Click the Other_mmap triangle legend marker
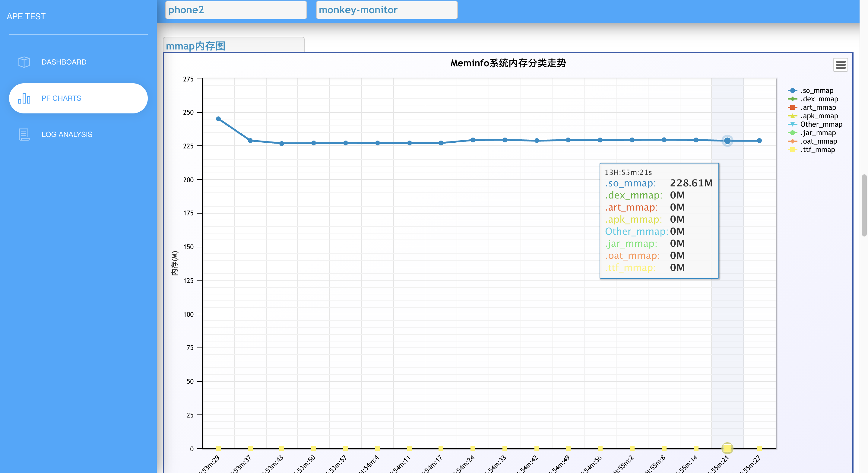Screen dimensions: 868x473 (792, 124)
